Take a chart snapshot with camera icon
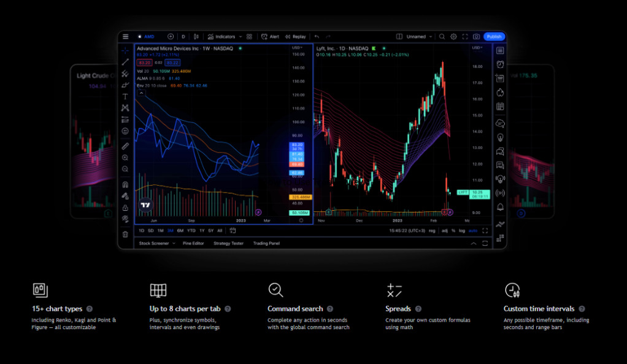 (x=476, y=37)
